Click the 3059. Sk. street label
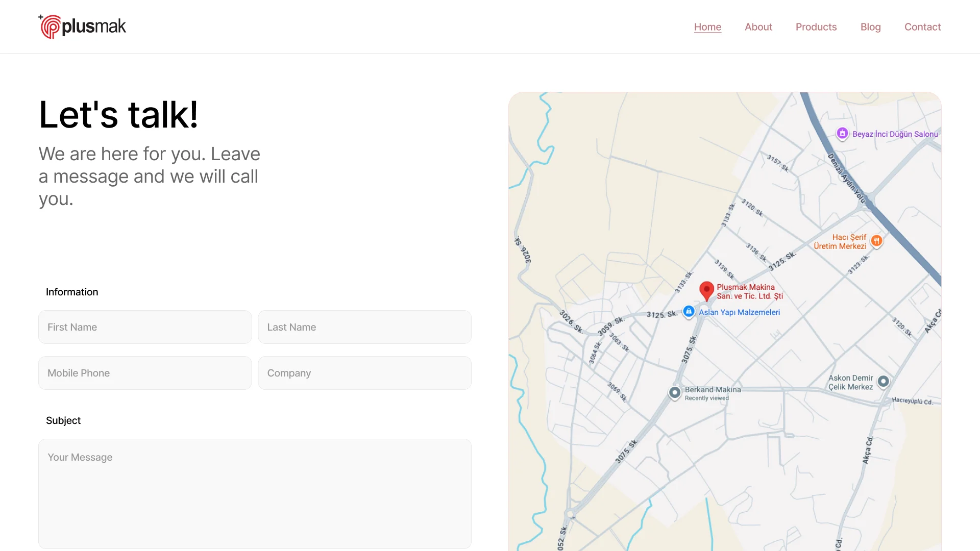Image resolution: width=980 pixels, height=551 pixels. tap(610, 327)
